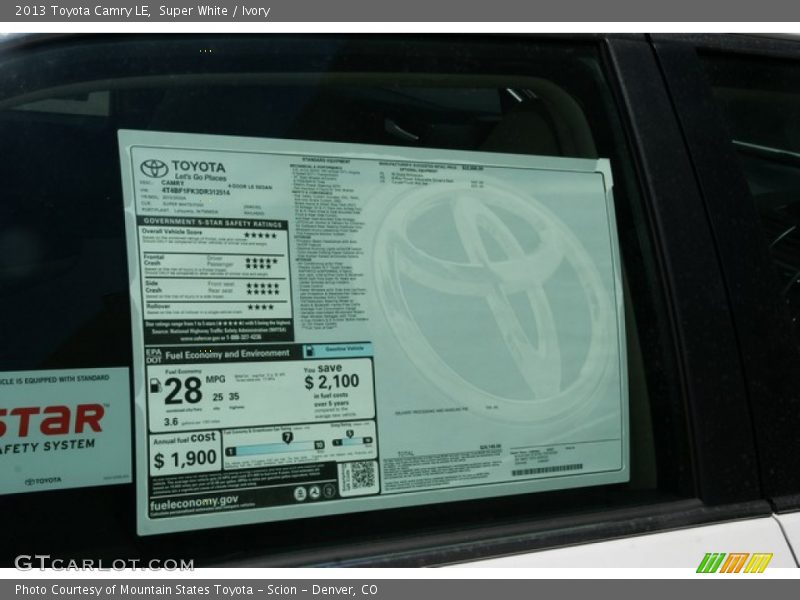Click the EPA DOT badge on fuel economy header

[x=154, y=356]
